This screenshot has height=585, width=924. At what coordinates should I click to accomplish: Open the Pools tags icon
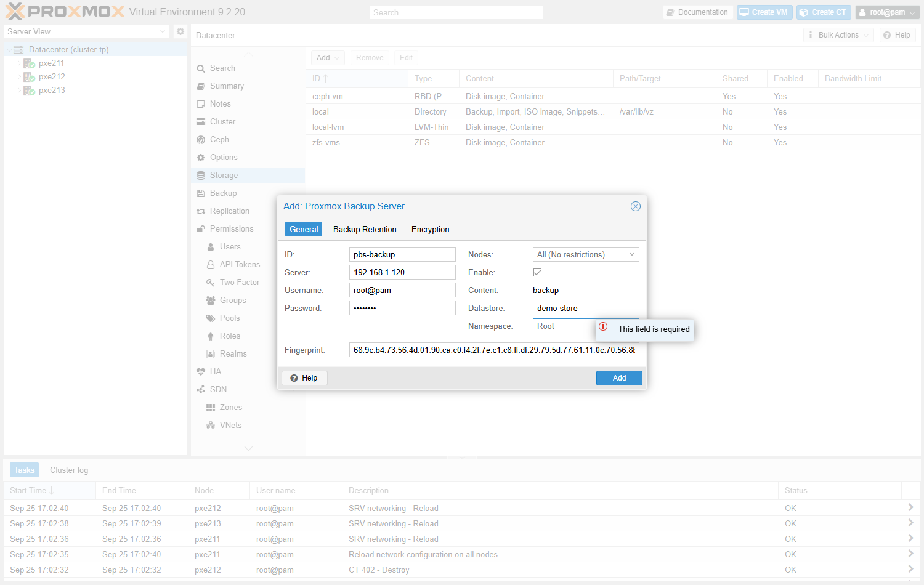[x=211, y=318]
